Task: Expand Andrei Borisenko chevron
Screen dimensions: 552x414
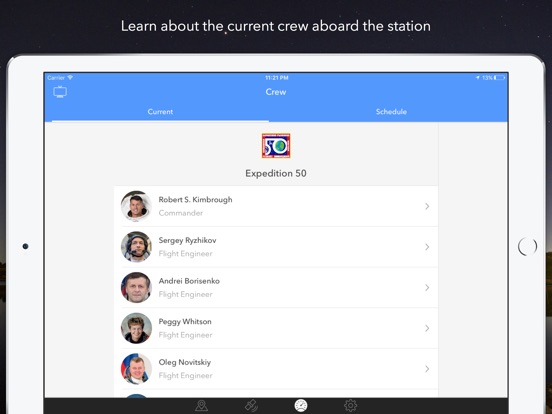Action: click(427, 288)
